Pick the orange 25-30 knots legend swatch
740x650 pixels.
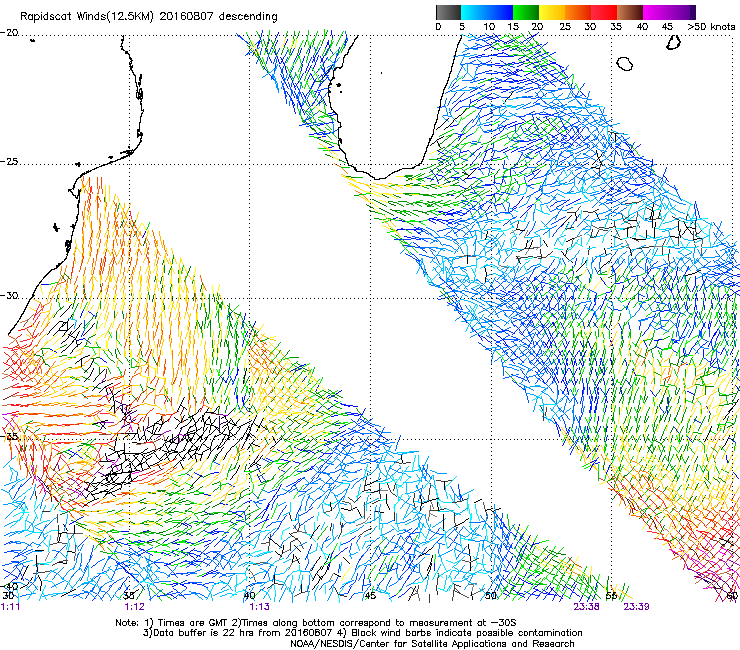click(x=578, y=12)
